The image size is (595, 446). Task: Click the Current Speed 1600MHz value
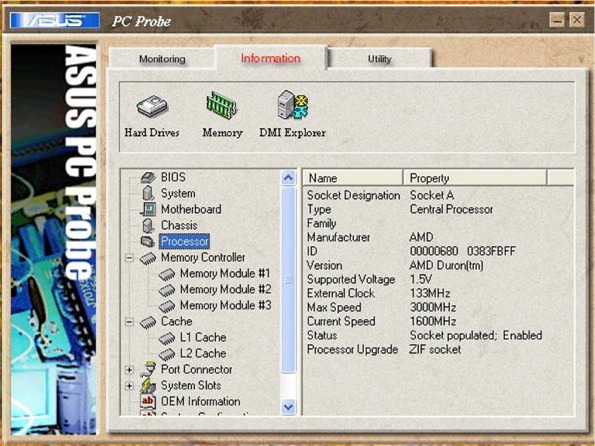(433, 321)
